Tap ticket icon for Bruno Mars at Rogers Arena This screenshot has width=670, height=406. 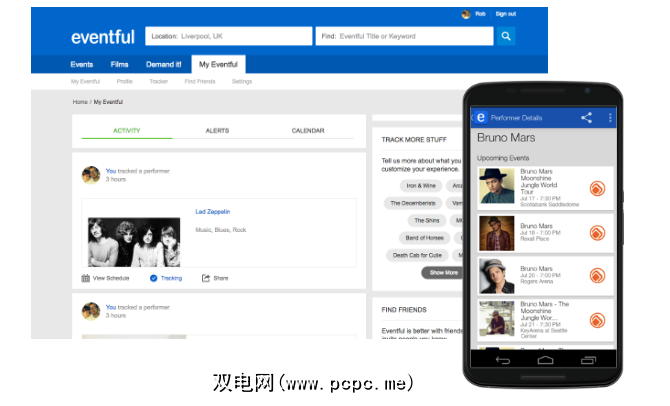click(x=597, y=276)
